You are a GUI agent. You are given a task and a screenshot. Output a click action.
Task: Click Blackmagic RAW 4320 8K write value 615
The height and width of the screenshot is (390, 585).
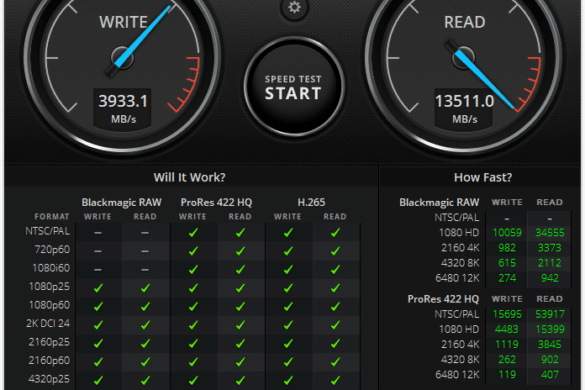[507, 263]
